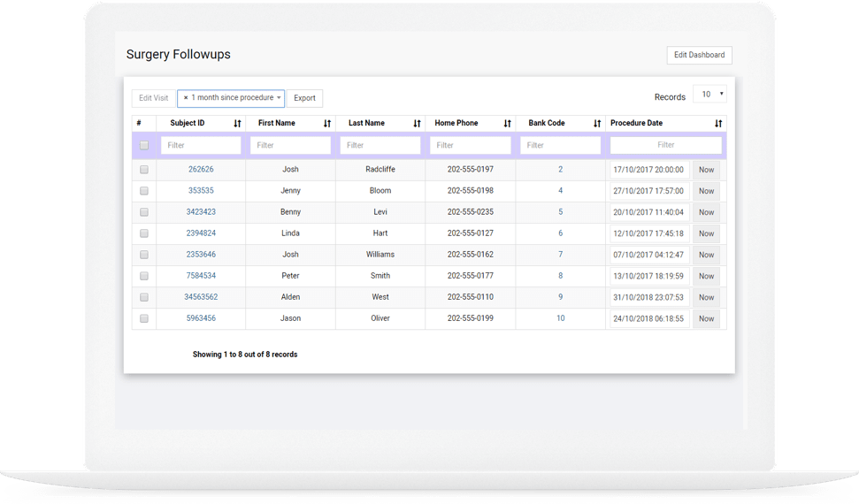Click Now beside 20/10/2017 11:40:04

pos(706,212)
